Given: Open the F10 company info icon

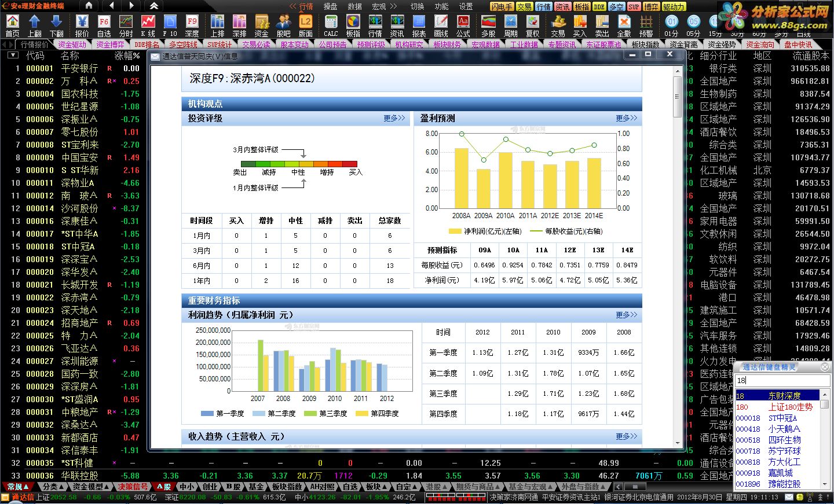Looking at the screenshot, I should tap(170, 25).
